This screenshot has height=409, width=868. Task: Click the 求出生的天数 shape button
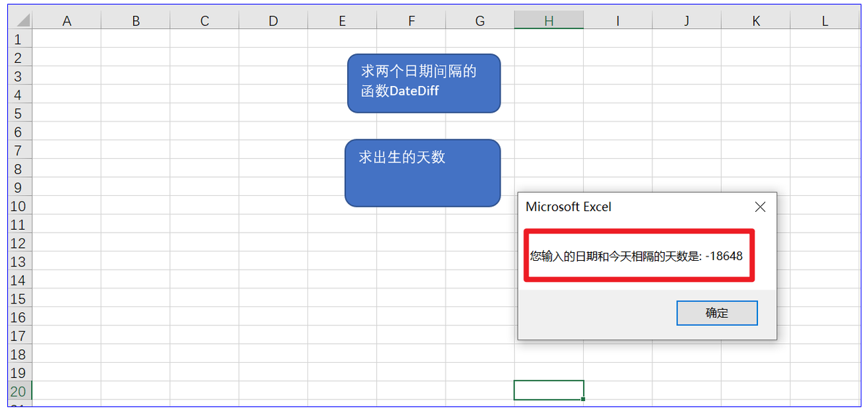(422, 173)
